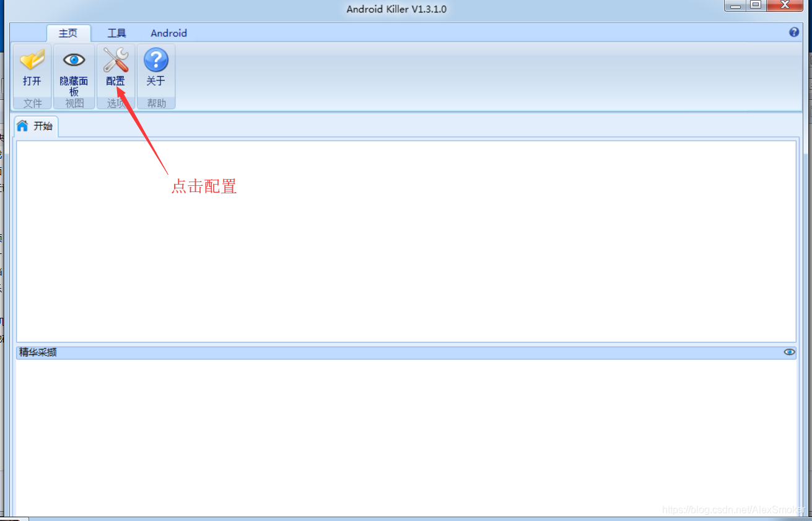The width and height of the screenshot is (812, 521).
Task: Click the 帮助 group label
Action: 156,103
